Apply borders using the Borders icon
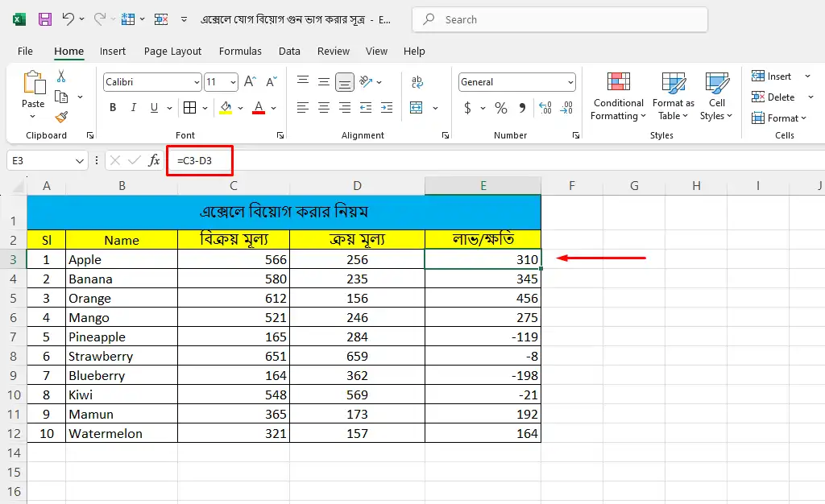 pyautogui.click(x=190, y=108)
